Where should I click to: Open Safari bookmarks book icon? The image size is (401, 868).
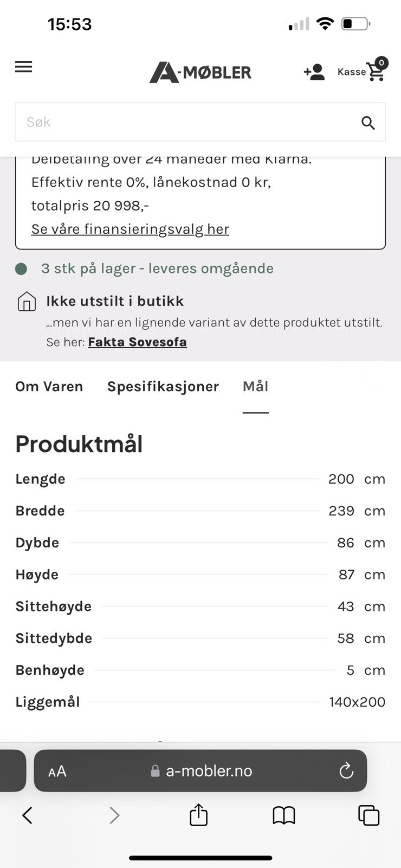coord(283,815)
